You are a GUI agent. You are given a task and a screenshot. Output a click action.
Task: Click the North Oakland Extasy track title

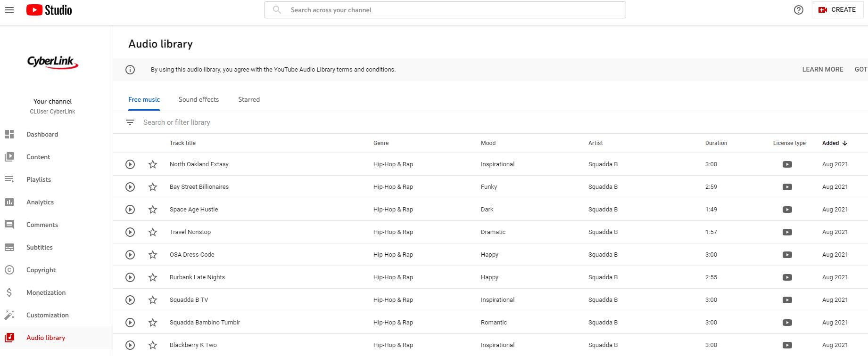point(199,164)
